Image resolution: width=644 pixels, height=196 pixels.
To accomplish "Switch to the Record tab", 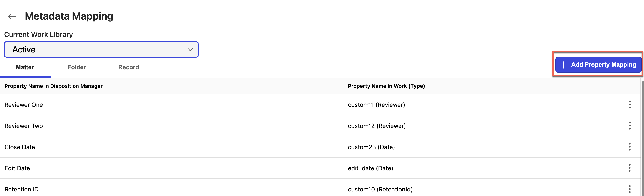I will 128,67.
